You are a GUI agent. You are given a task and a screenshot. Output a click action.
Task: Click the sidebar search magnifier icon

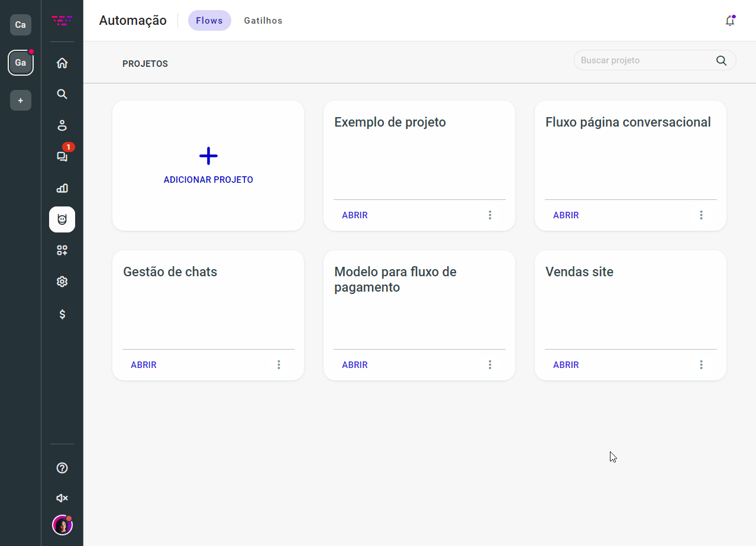coord(62,94)
